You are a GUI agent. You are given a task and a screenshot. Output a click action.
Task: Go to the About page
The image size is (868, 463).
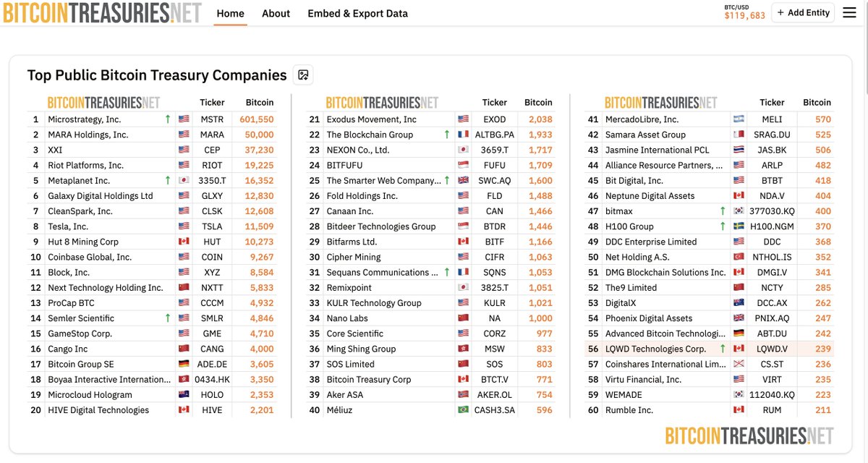click(x=276, y=13)
